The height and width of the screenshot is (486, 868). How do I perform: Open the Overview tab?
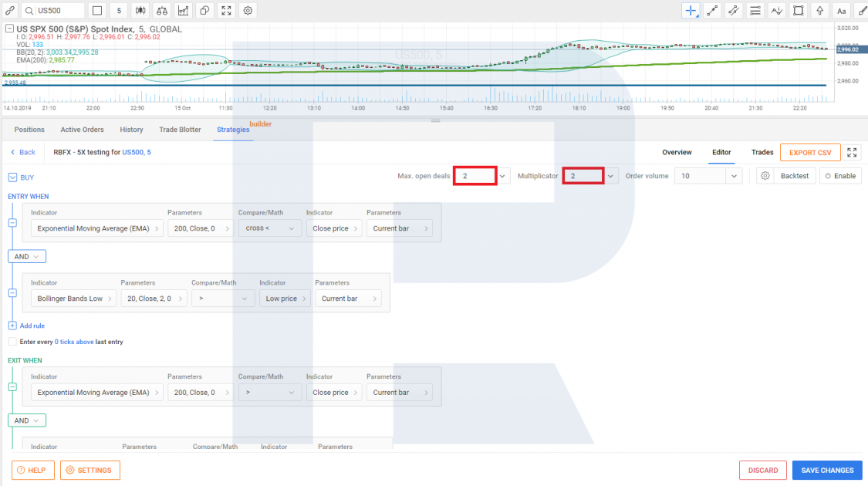[x=677, y=153]
